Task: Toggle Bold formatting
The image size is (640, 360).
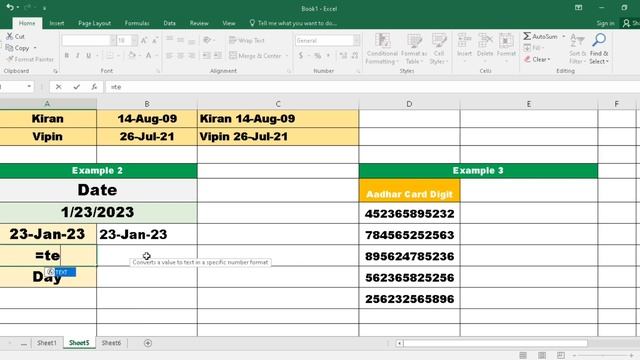Action: pos(67,55)
